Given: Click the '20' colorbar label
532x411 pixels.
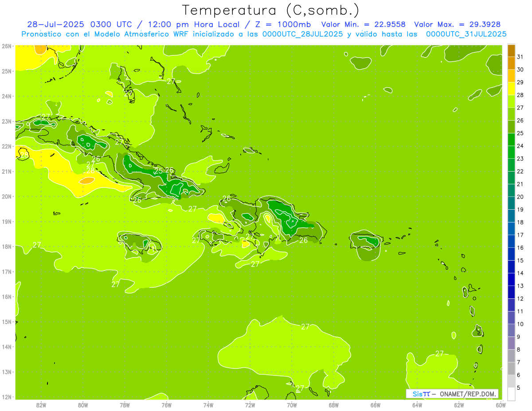Looking at the screenshot, I should click(520, 197).
